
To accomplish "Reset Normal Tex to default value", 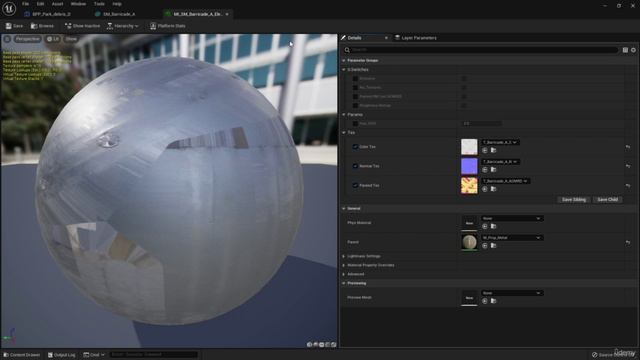I will pos(628,166).
